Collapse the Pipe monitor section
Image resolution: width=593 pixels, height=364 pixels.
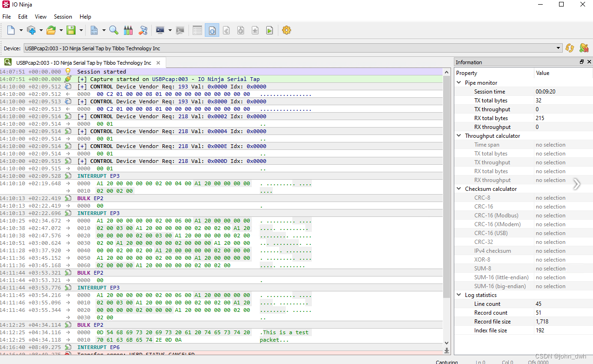click(458, 82)
